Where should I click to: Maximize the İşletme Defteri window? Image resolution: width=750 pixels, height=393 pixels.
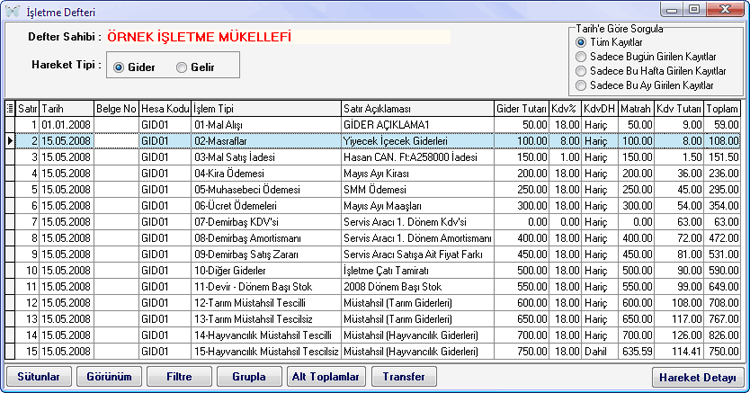694,9
